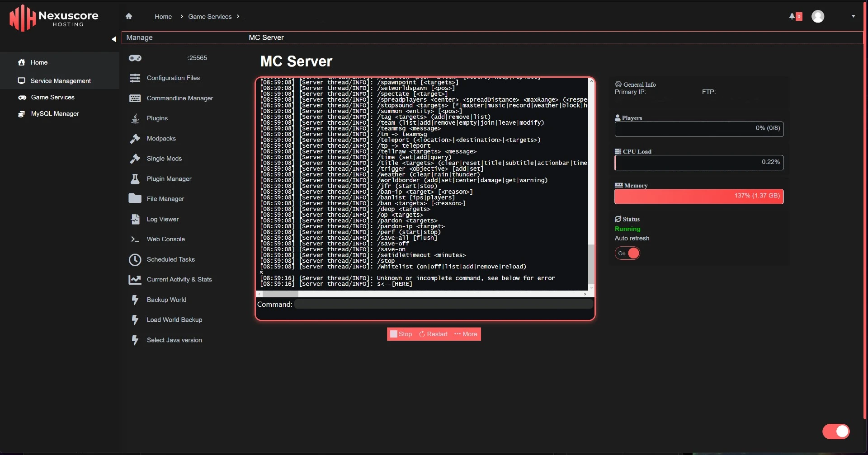Click the Manage tab label
The image size is (868, 455).
point(139,38)
